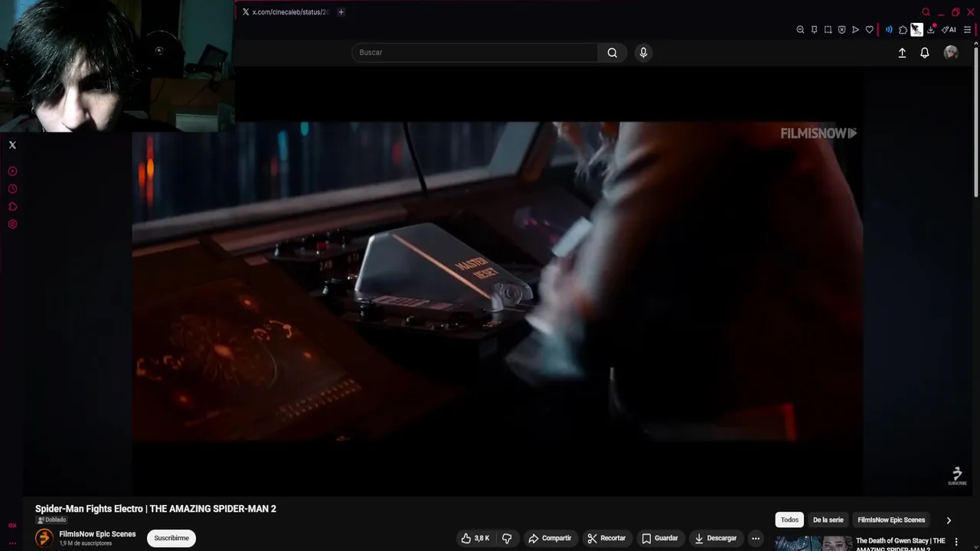Screen dimensions: 980x551
Task: Dislike the video with thumbs-down button
Action: coord(507,538)
